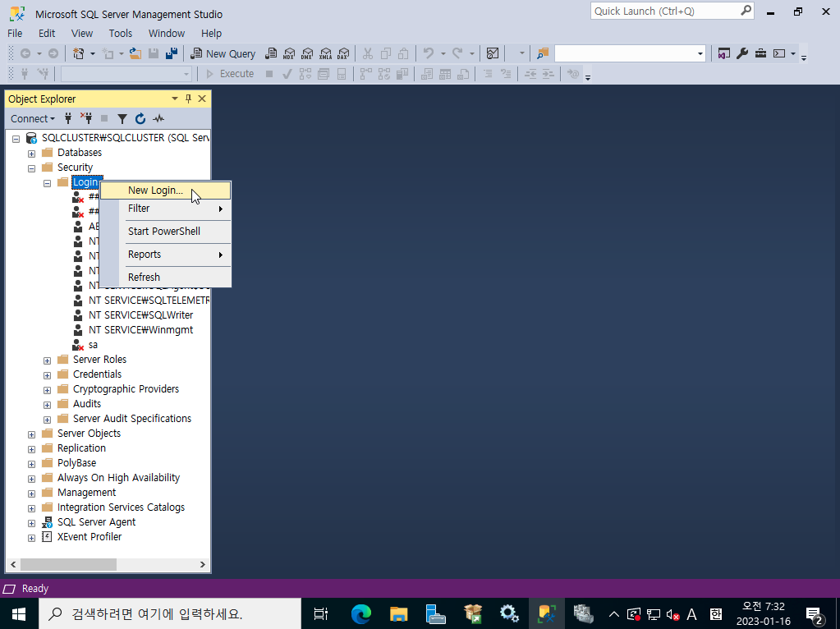Expand the Credentials folder

click(47, 375)
